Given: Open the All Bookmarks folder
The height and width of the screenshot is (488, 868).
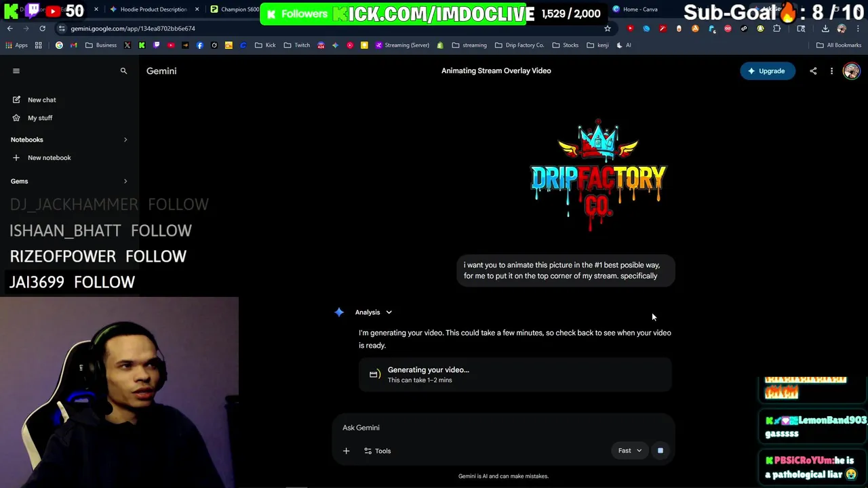Looking at the screenshot, I should tap(839, 45).
